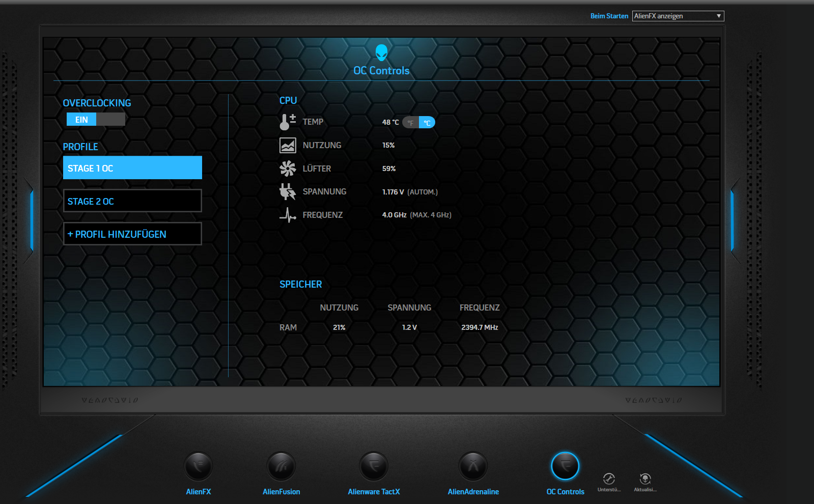814x504 pixels.
Task: Click the CPU section heading
Action: [x=288, y=100]
